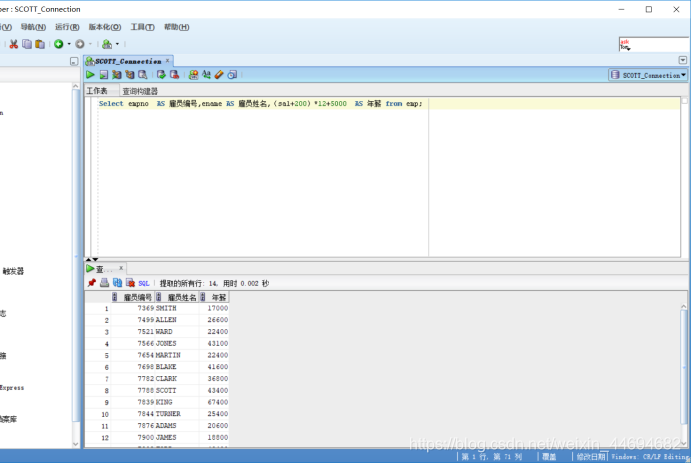Image resolution: width=691 pixels, height=463 pixels.
Task: Click the green Back navigation arrow
Action: (59, 44)
